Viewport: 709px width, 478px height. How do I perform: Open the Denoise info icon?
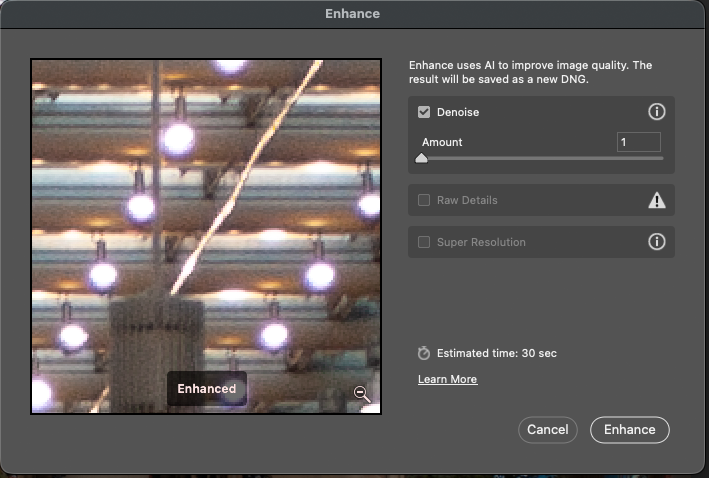(x=657, y=112)
